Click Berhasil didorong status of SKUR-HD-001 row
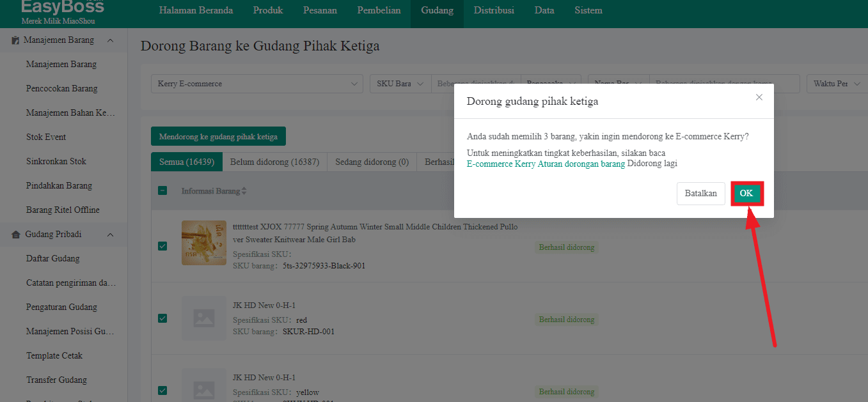Viewport: 868px width, 402px height. (567, 320)
